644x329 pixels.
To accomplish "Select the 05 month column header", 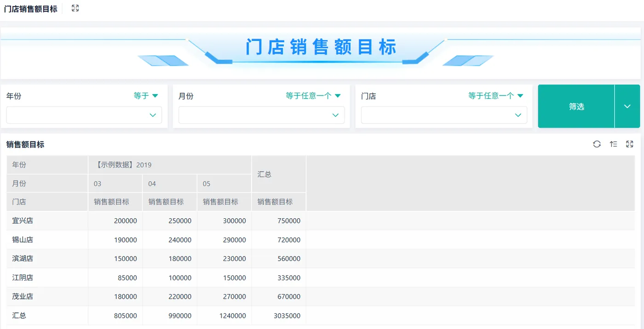I will (224, 183).
